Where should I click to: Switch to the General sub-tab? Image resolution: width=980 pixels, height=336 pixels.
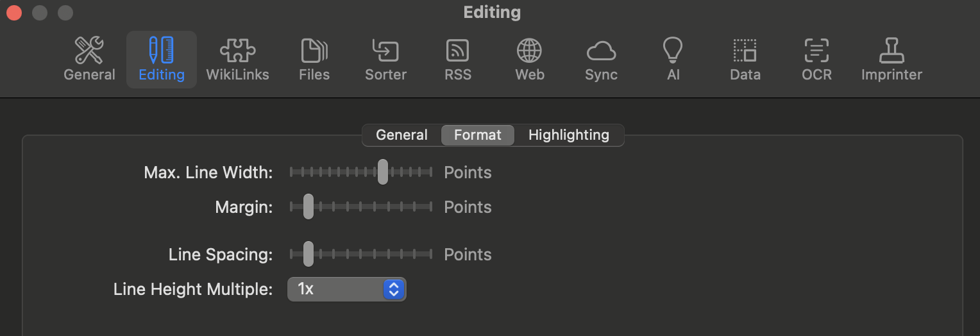coord(401,135)
